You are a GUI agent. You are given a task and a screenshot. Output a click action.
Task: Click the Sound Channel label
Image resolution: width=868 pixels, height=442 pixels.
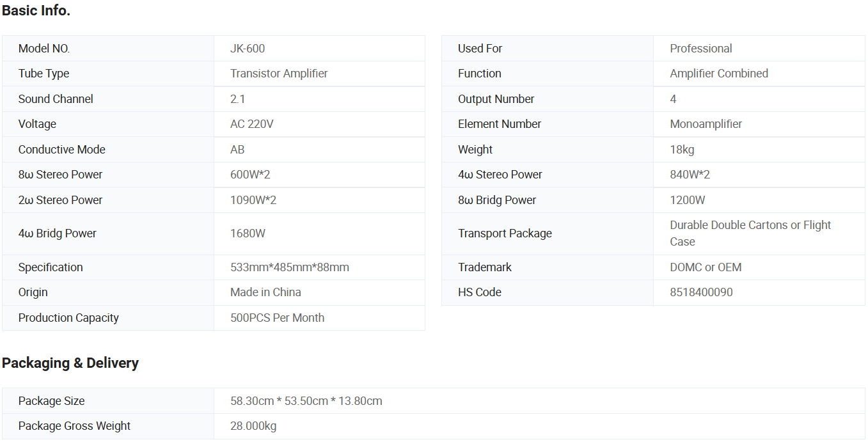[x=56, y=99]
